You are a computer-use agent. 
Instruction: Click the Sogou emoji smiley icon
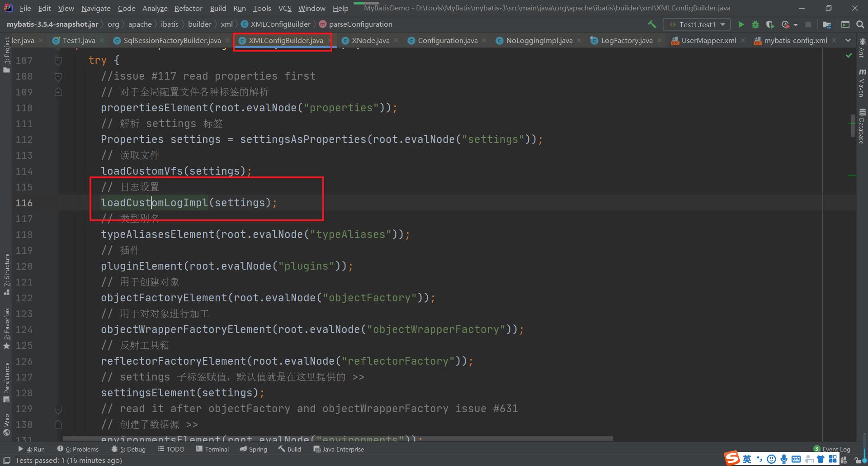[x=771, y=459]
